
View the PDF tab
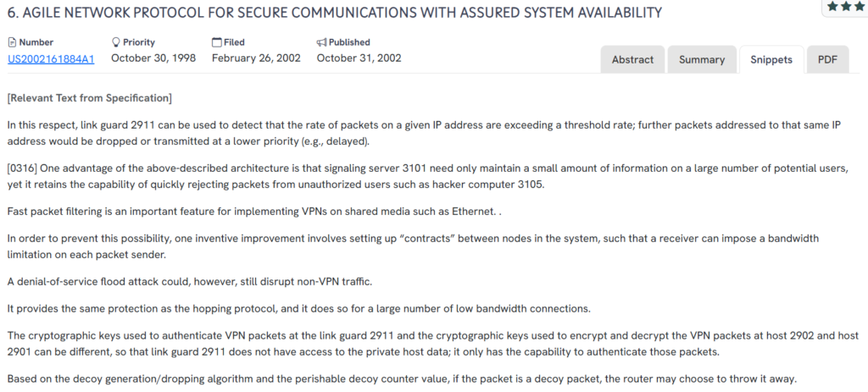click(827, 59)
